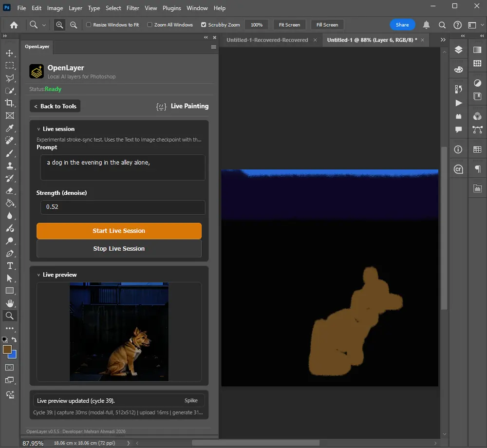Enable Zoom All Windows

click(150, 24)
